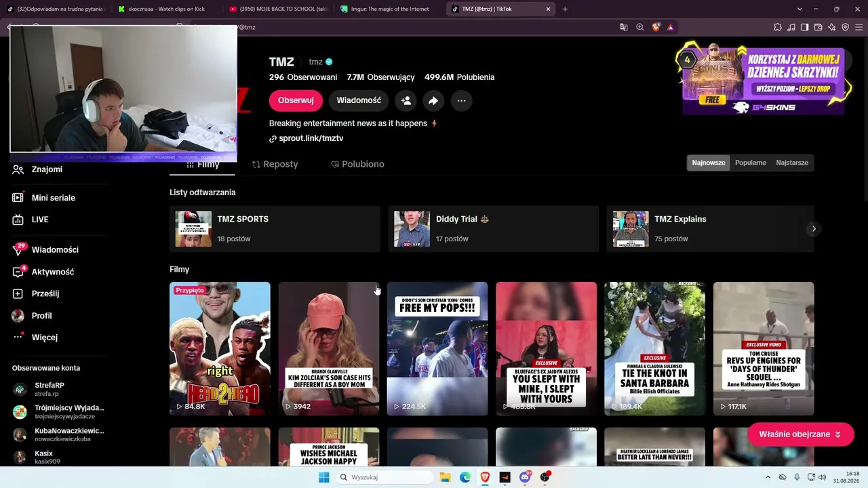This screenshot has width=868, height=488.
Task: Open the KubaNowaczkiewicz followed account
Action: [x=59, y=434]
